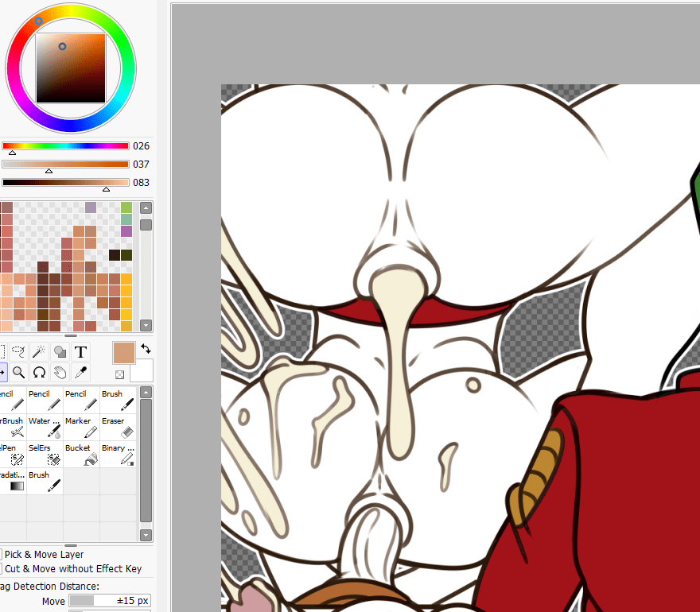The image size is (700, 612).
Task: Activate the Zoom magnifier tool
Action: pyautogui.click(x=17, y=372)
